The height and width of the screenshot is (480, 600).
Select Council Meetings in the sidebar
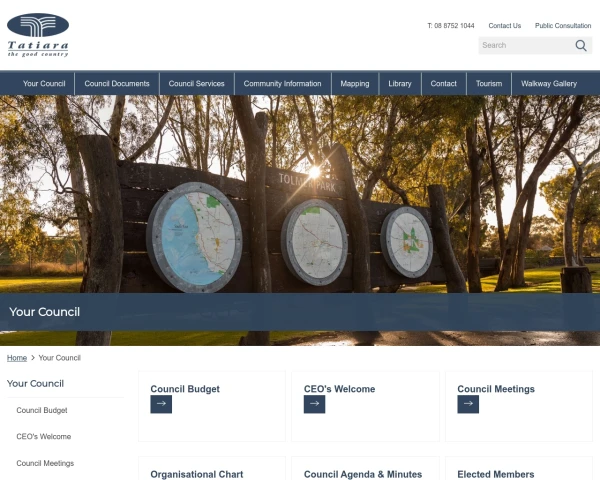coord(45,463)
